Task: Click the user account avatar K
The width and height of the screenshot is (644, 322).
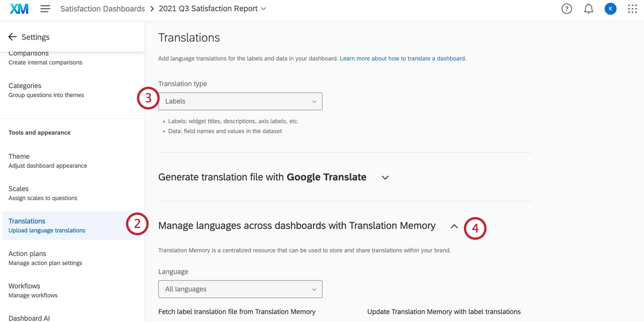Action: (x=610, y=9)
